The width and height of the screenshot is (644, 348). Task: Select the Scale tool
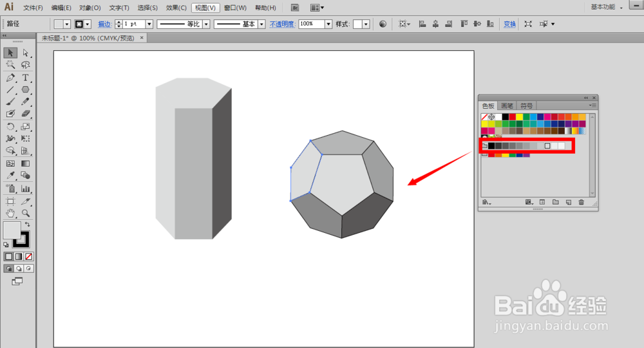click(26, 127)
